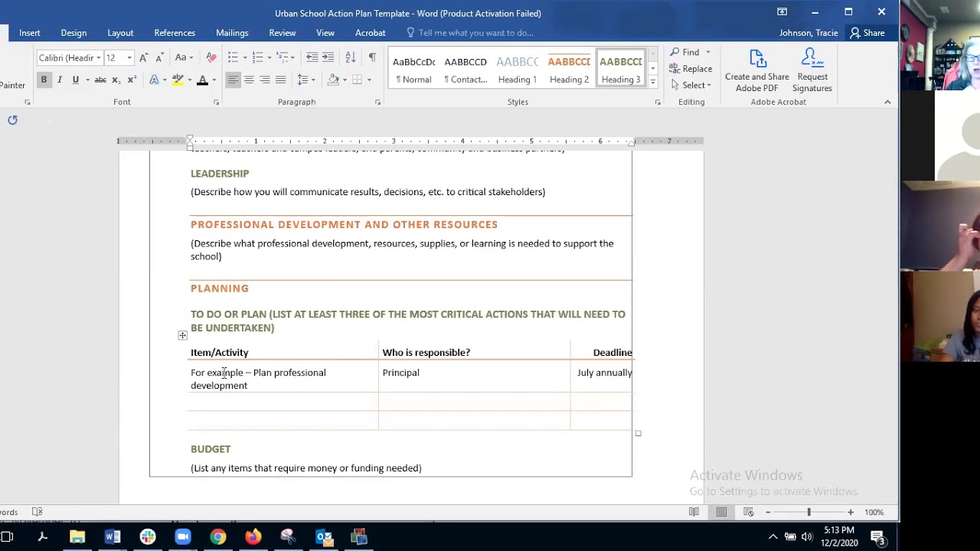Open the Select dropdown in Editing
Screen dimensions: 980x551
point(691,85)
